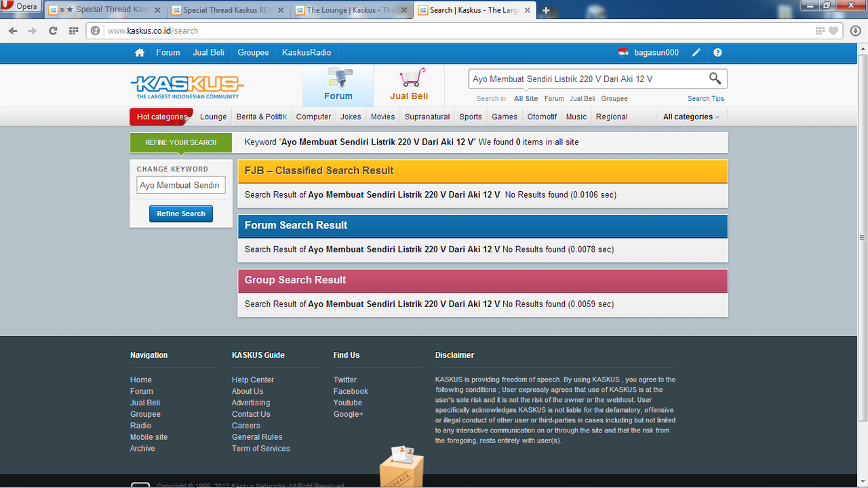This screenshot has height=488, width=868.
Task: Expand the All categories dropdown
Action: point(691,117)
